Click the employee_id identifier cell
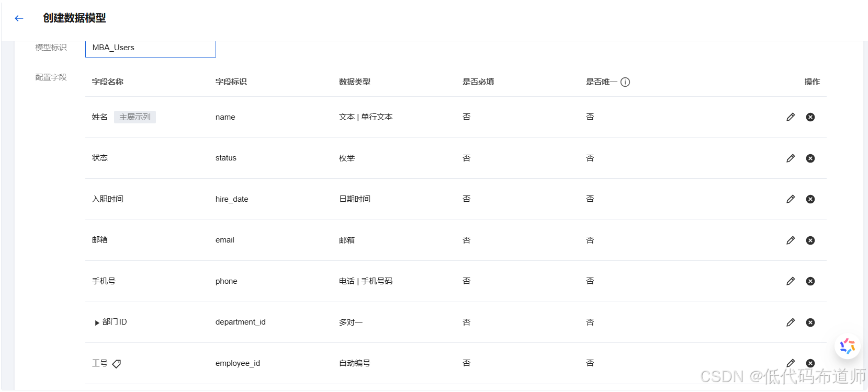 [238, 363]
